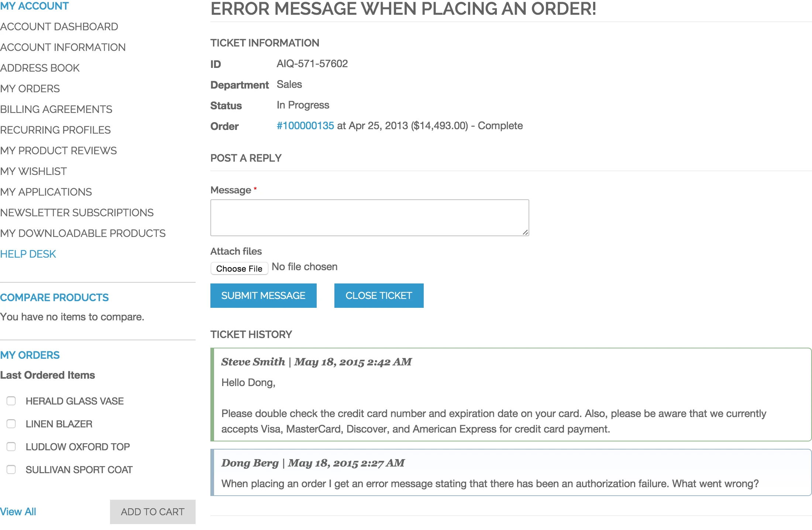The height and width of the screenshot is (530, 812).
Task: Close the current support ticket
Action: click(x=379, y=295)
